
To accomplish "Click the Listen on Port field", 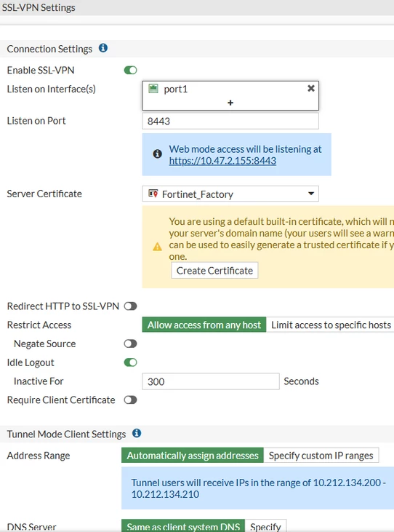I will [x=230, y=121].
